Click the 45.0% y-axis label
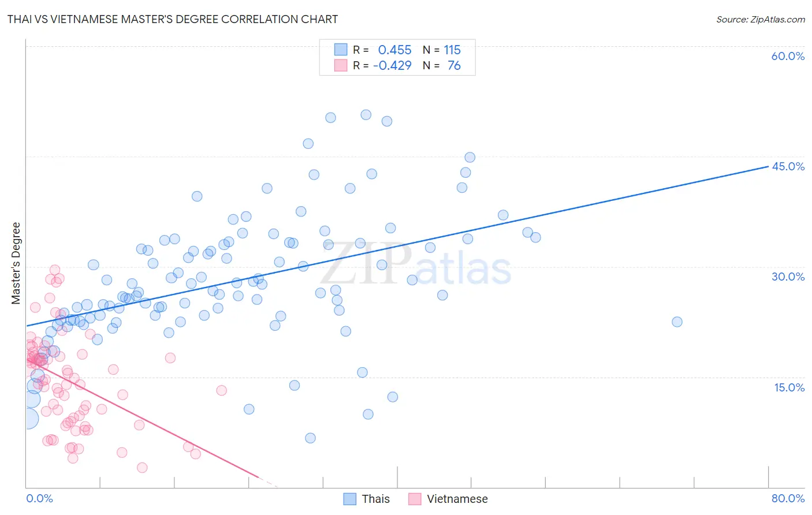The height and width of the screenshot is (515, 812). (788, 166)
